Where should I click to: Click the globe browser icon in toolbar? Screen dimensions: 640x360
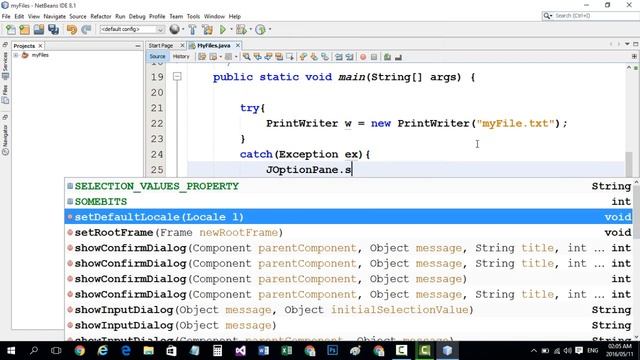[174, 29]
